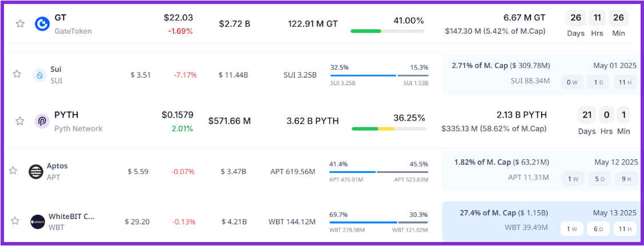Image resolution: width=644 pixels, height=246 pixels.
Task: Toggle the WhiteBIT favorite star
Action: click(x=17, y=221)
